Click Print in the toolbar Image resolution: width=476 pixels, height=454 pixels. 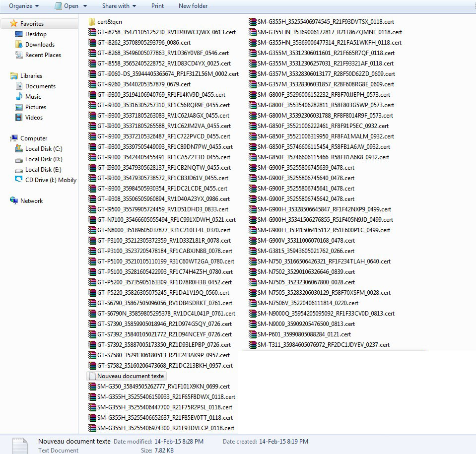157,6
